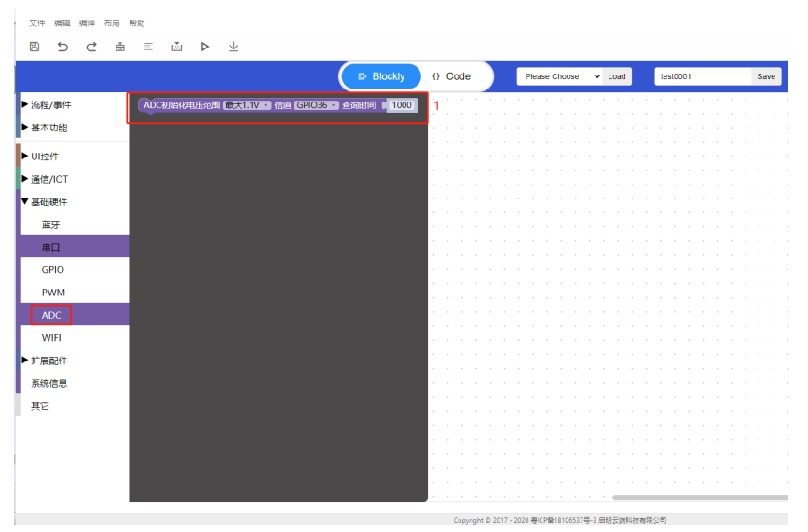Viewport: 808px width, 532px height.
Task: Open the 编辑 menu
Action: pos(62,23)
